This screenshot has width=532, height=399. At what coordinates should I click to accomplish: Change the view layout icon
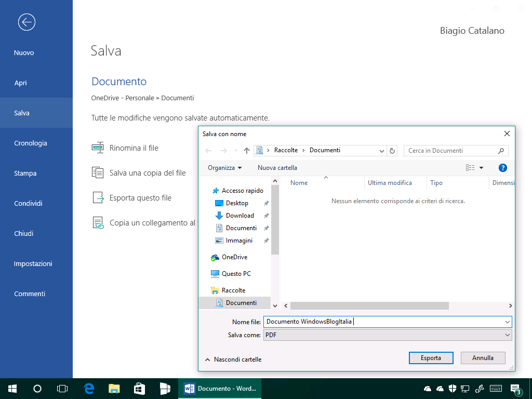click(470, 168)
